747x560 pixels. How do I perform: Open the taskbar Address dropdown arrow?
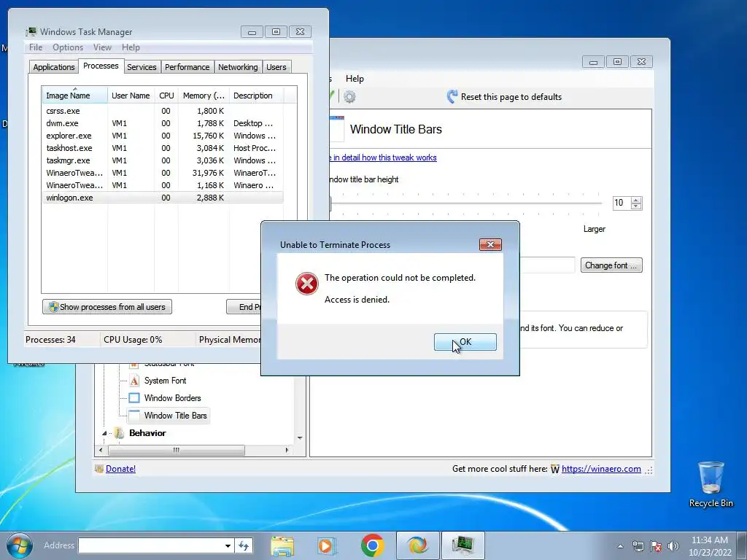[x=228, y=545]
